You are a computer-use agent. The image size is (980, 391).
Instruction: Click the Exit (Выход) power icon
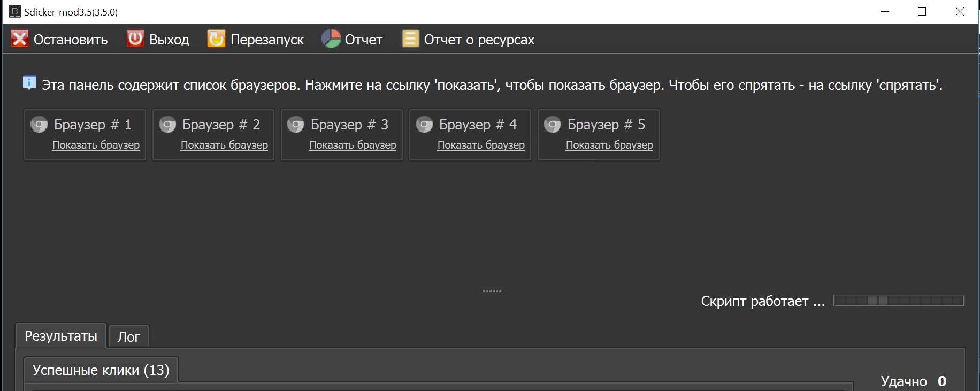(x=135, y=39)
